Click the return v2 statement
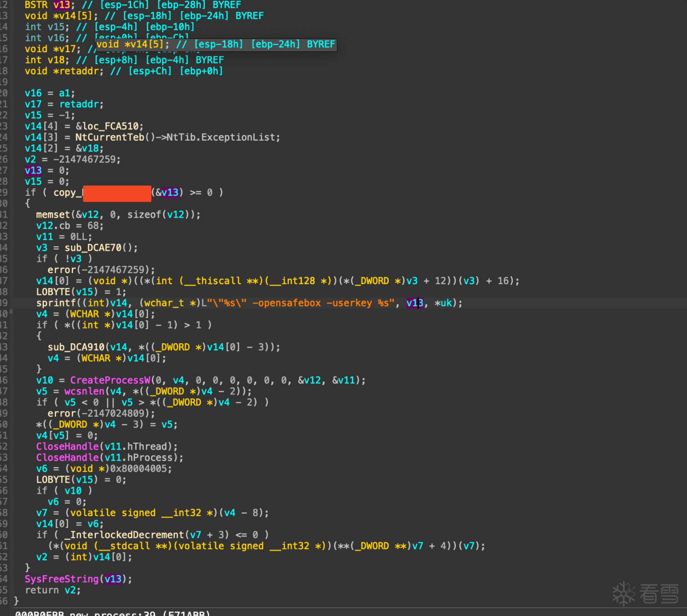The height and width of the screenshot is (616, 687). point(53,590)
